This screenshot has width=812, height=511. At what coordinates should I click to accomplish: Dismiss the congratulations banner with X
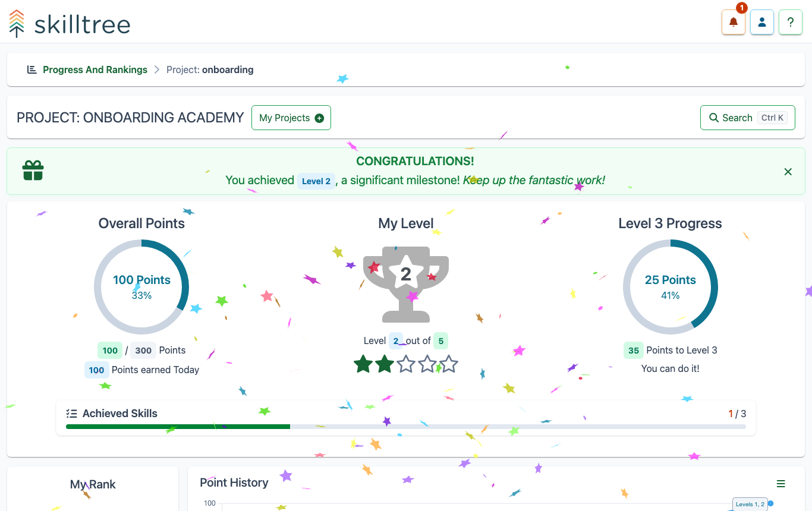pos(788,172)
